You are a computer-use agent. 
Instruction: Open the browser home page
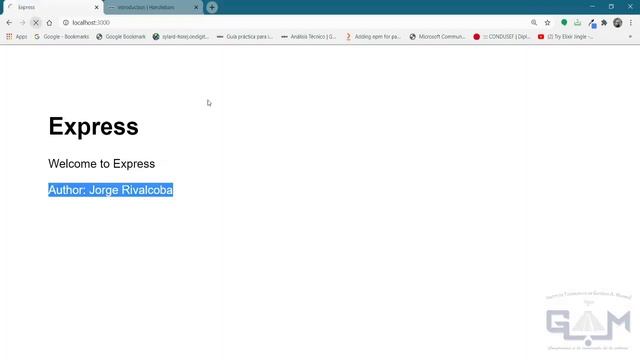pos(49,23)
